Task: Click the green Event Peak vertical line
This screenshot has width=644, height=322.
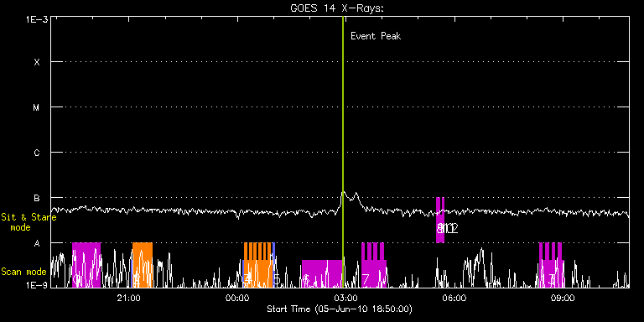Action: [x=342, y=152]
